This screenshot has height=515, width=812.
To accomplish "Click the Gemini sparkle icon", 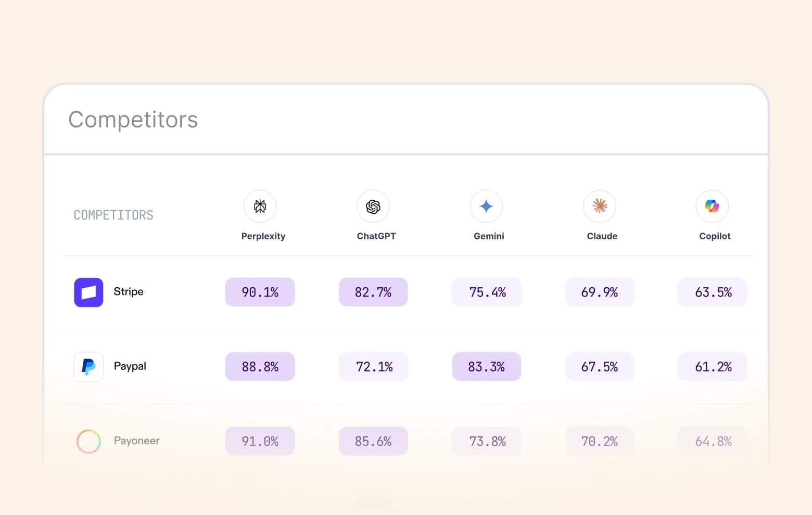I will tap(486, 207).
